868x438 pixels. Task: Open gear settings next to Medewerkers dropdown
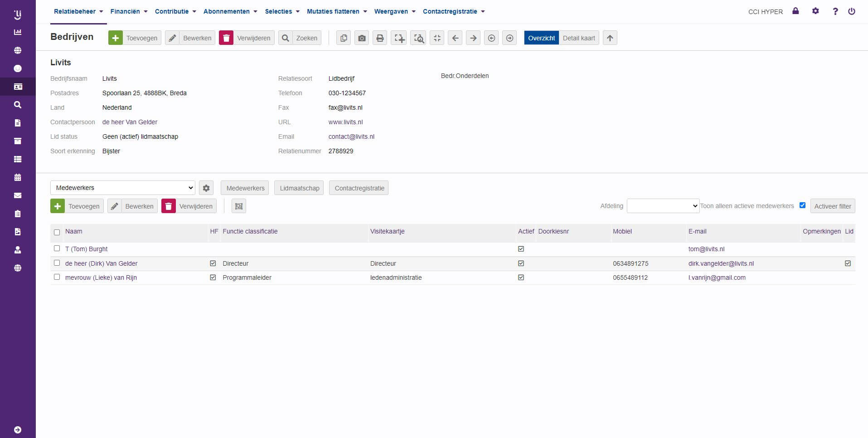[x=206, y=188]
